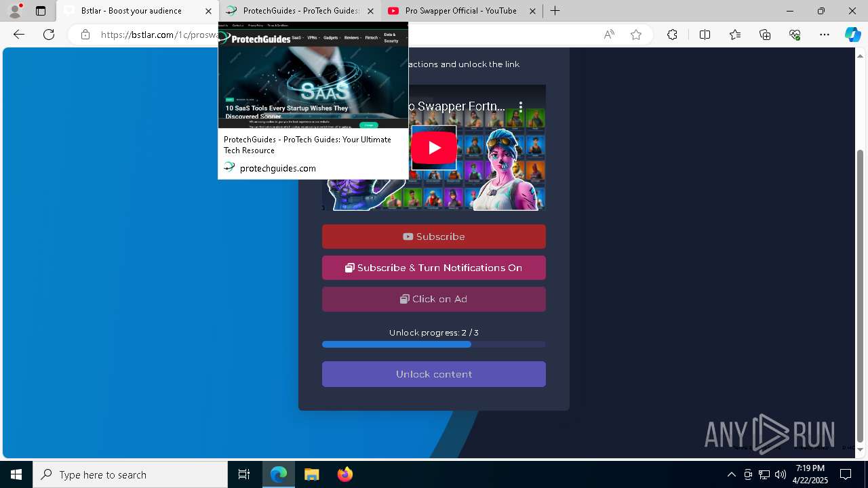Click the scrollbar down arrow
Viewport: 868px width, 488px height.
(x=861, y=449)
